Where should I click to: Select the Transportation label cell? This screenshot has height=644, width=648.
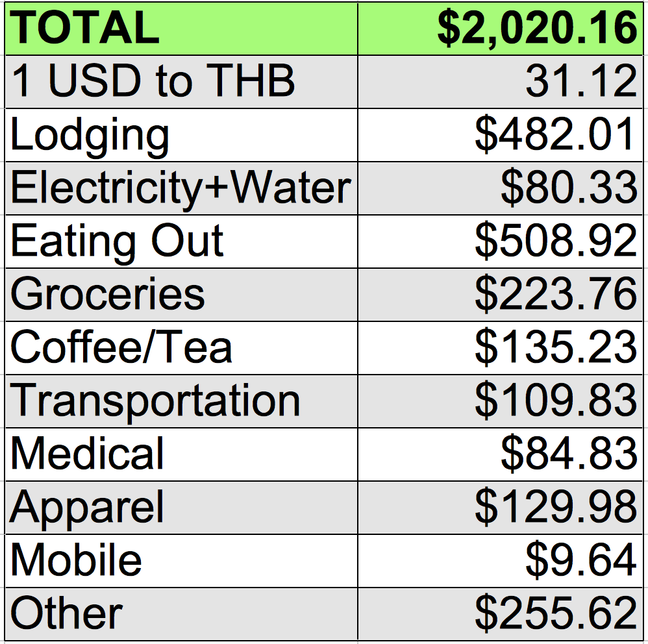click(181, 401)
